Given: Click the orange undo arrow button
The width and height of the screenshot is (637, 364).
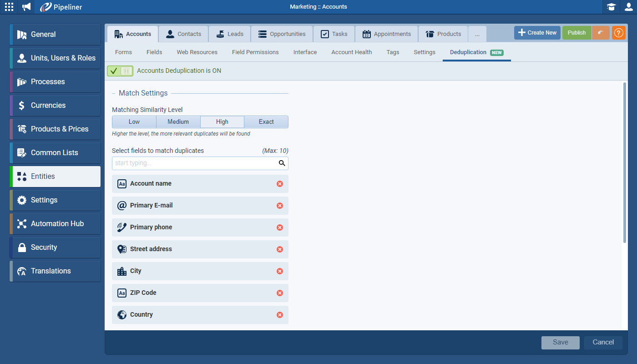Looking at the screenshot, I should (x=601, y=33).
